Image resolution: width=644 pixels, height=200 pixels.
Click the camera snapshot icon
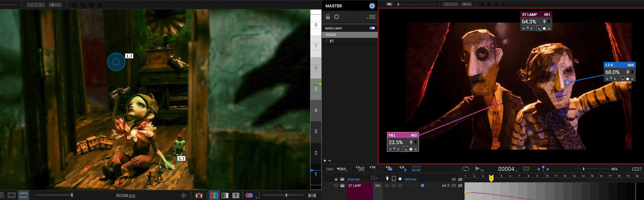(x=199, y=195)
